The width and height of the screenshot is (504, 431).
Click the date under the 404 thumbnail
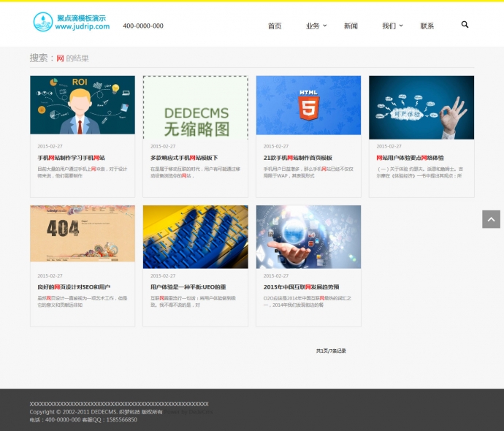pyautogui.click(x=50, y=275)
